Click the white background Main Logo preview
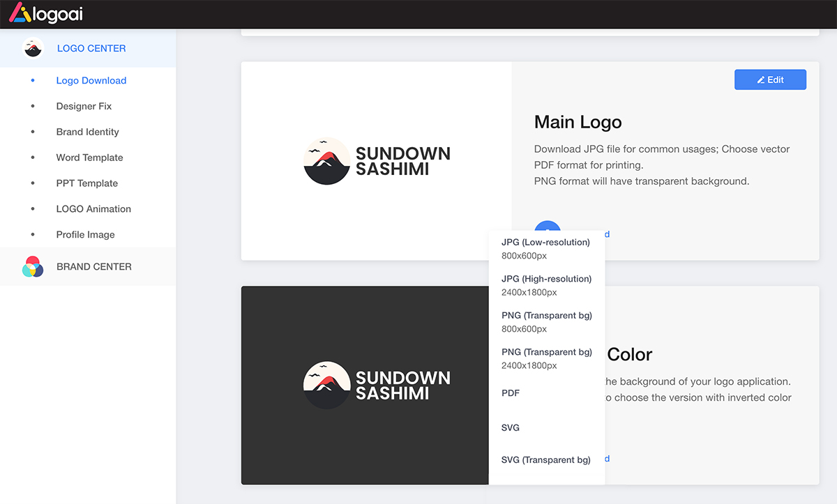Viewport: 837px width, 504px height. (377, 160)
